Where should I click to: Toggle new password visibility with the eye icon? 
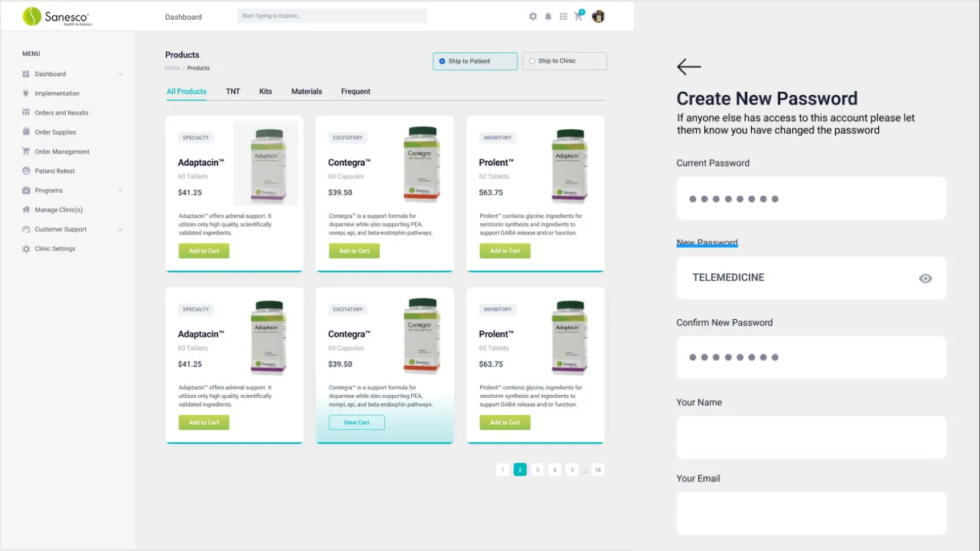pyautogui.click(x=926, y=279)
